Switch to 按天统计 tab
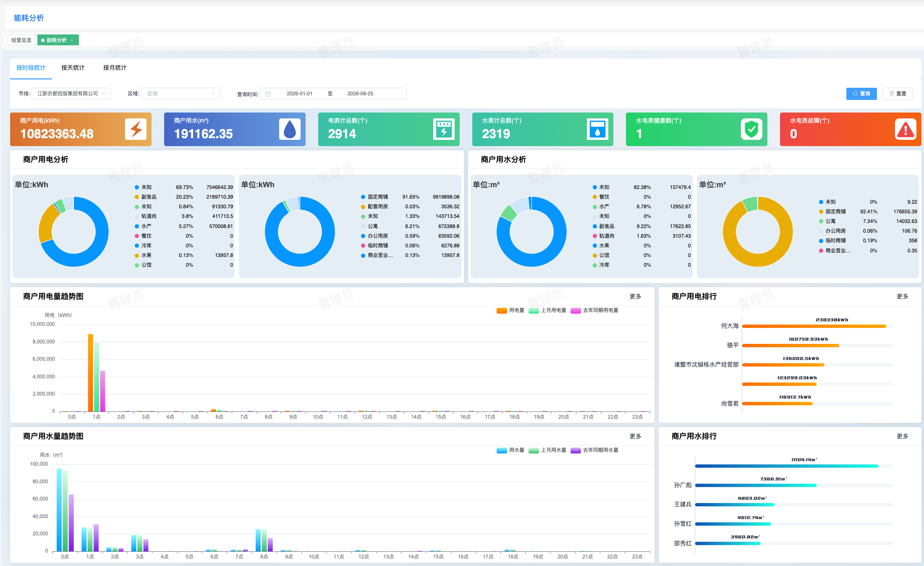Screen dimensions: 924x566 coord(73,68)
